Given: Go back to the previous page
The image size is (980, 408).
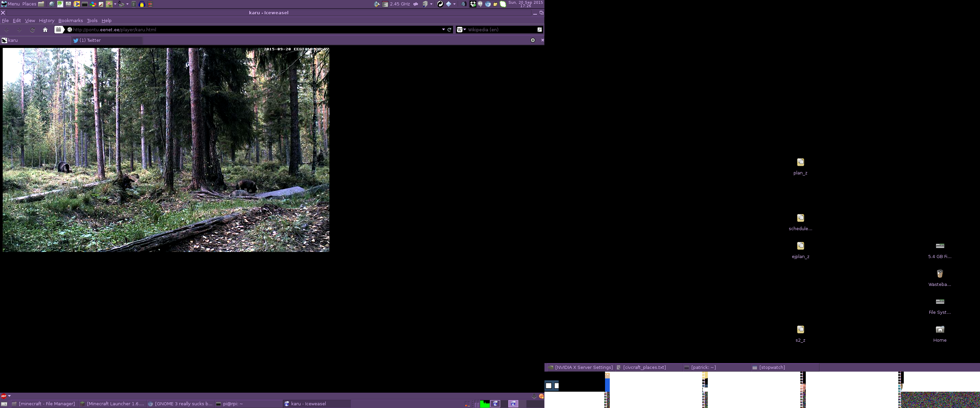Looking at the screenshot, I should tap(7, 30).
